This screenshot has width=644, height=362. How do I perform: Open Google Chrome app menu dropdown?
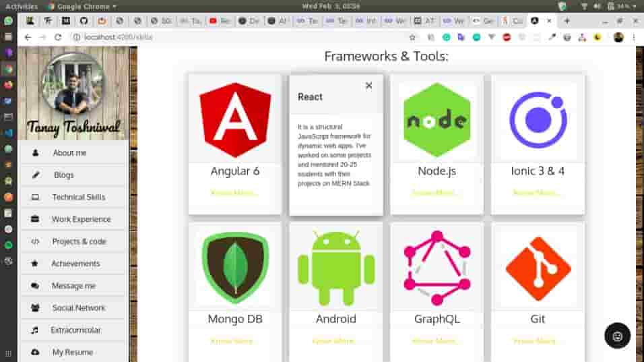pos(82,7)
